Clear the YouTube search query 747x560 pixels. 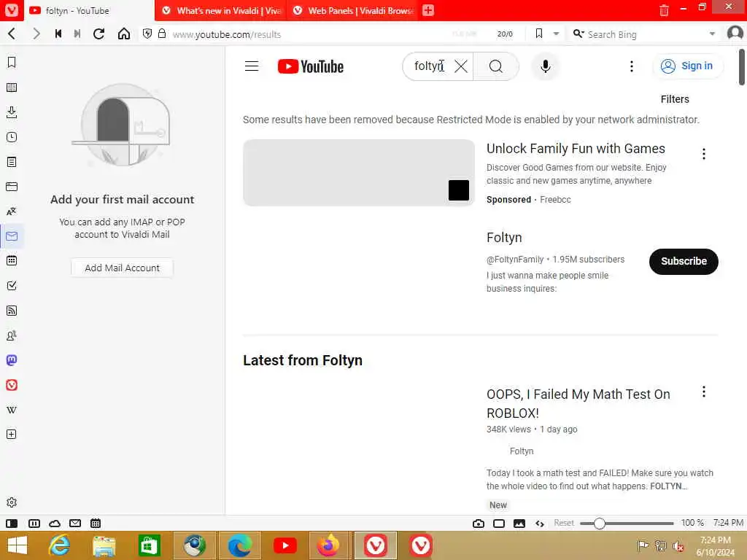(461, 66)
